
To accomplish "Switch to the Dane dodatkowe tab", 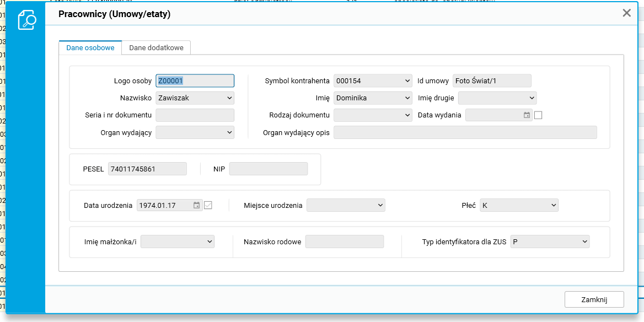I will pyautogui.click(x=156, y=47).
